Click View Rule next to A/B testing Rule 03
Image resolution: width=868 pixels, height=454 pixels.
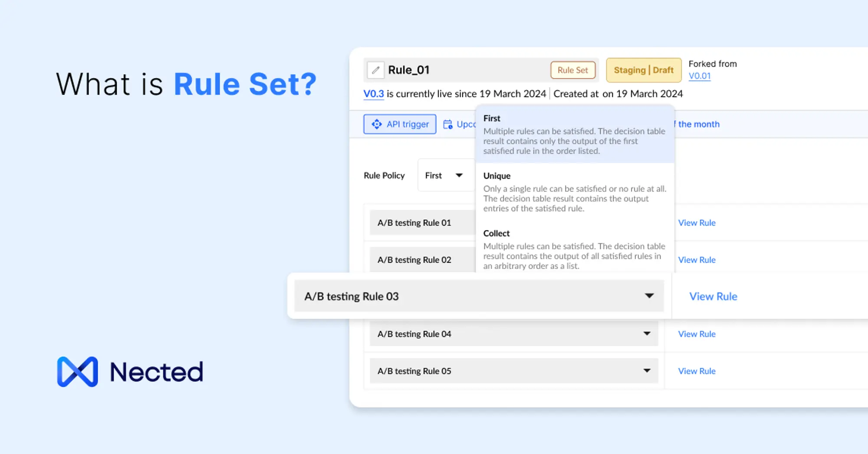click(713, 296)
